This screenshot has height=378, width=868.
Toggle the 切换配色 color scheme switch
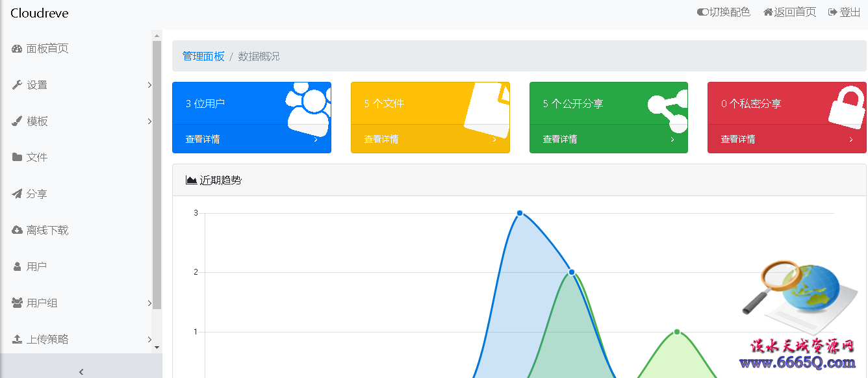tap(724, 12)
